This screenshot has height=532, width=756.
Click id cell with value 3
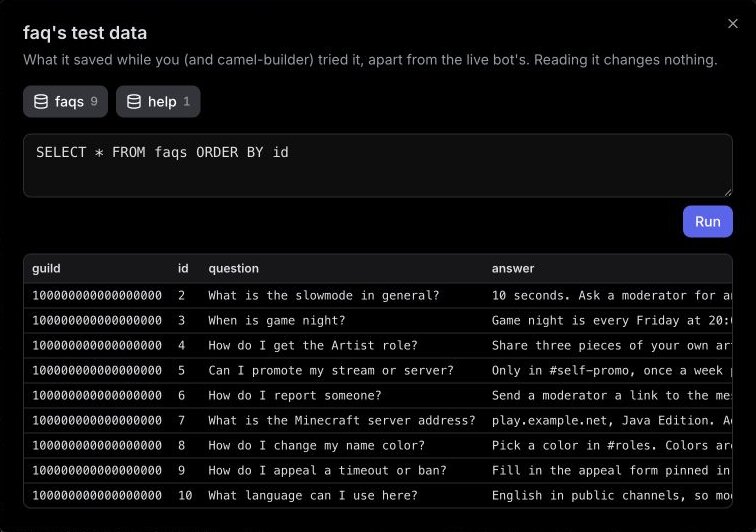click(181, 321)
